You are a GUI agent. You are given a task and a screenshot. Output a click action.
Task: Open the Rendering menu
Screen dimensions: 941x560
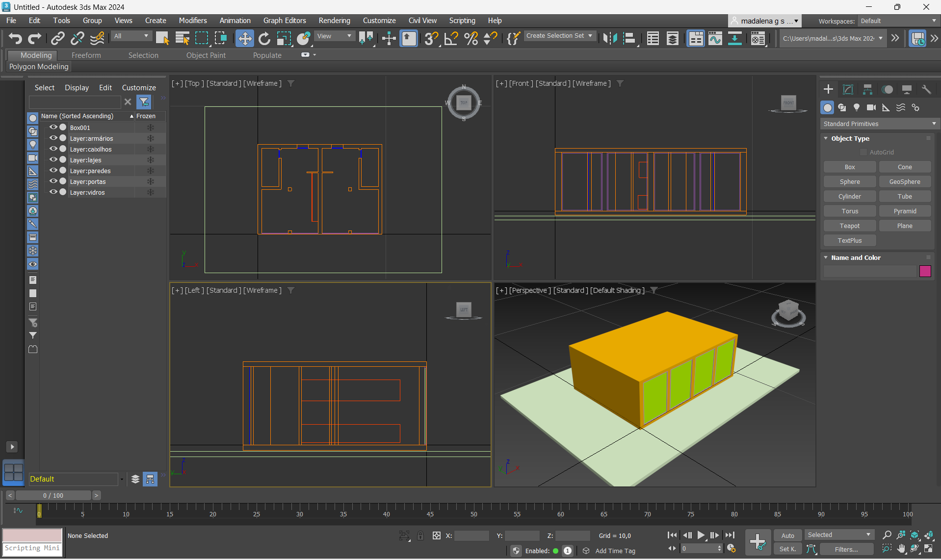(x=334, y=21)
